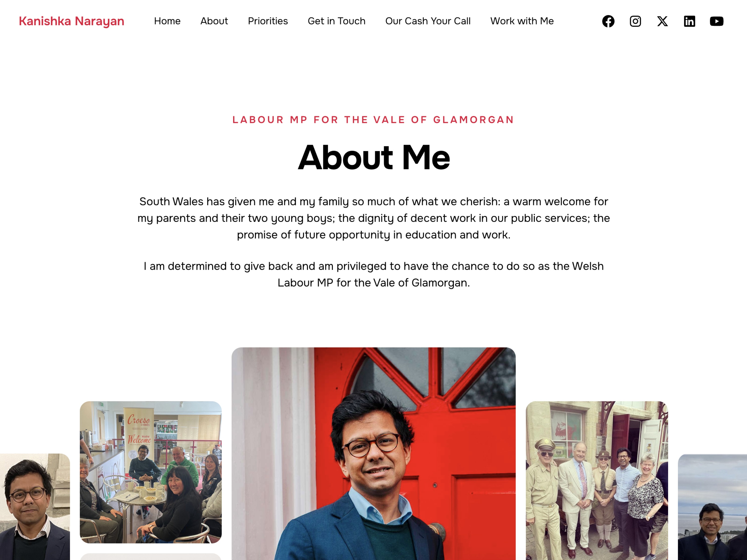Select Priorities in the top menu
Viewport: 747px width, 560px height.
pyautogui.click(x=268, y=21)
